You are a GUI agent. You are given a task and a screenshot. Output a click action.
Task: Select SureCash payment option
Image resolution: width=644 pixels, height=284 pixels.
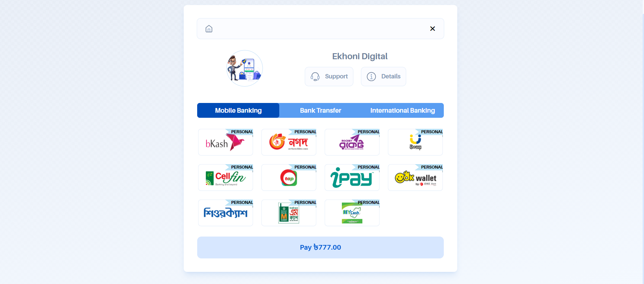click(x=225, y=213)
